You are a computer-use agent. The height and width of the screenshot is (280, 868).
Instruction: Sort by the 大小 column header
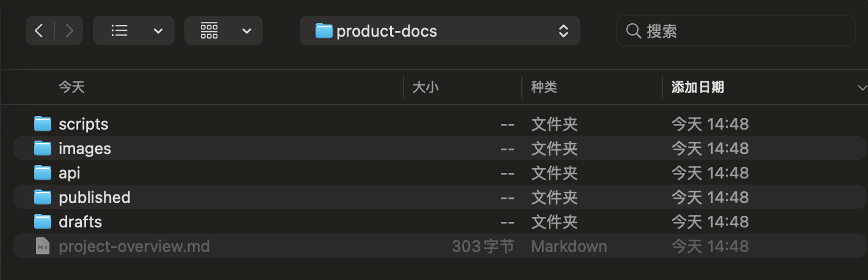425,87
